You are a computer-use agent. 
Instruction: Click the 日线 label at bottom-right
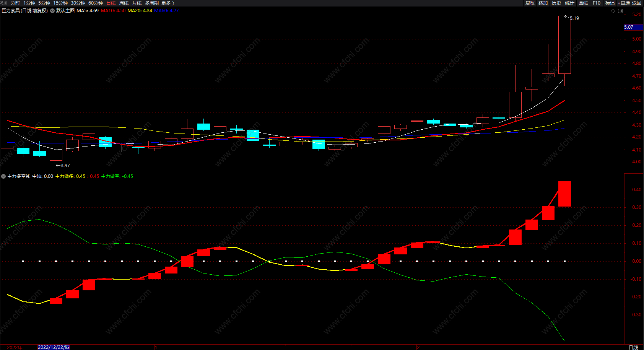pyautogui.click(x=633, y=347)
